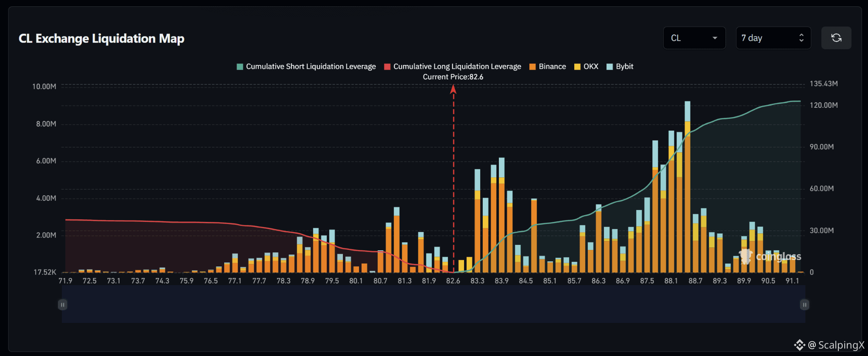This screenshot has height=356, width=868.
Task: Click the 86.9 price axis label
Action: pos(623,281)
